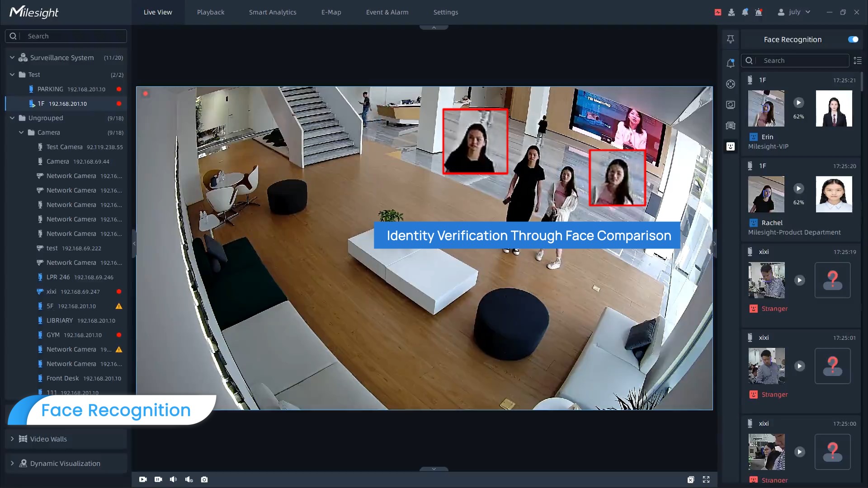Click the fullscreen icon
This screenshot has height=488, width=868.
pyautogui.click(x=706, y=479)
